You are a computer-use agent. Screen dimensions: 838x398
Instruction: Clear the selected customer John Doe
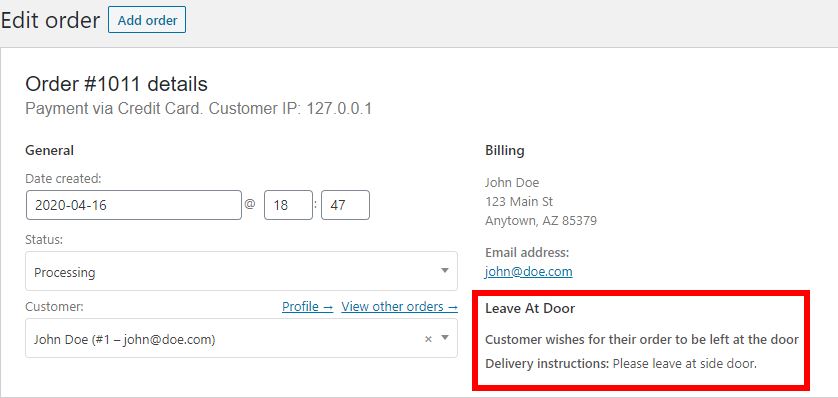[428, 339]
